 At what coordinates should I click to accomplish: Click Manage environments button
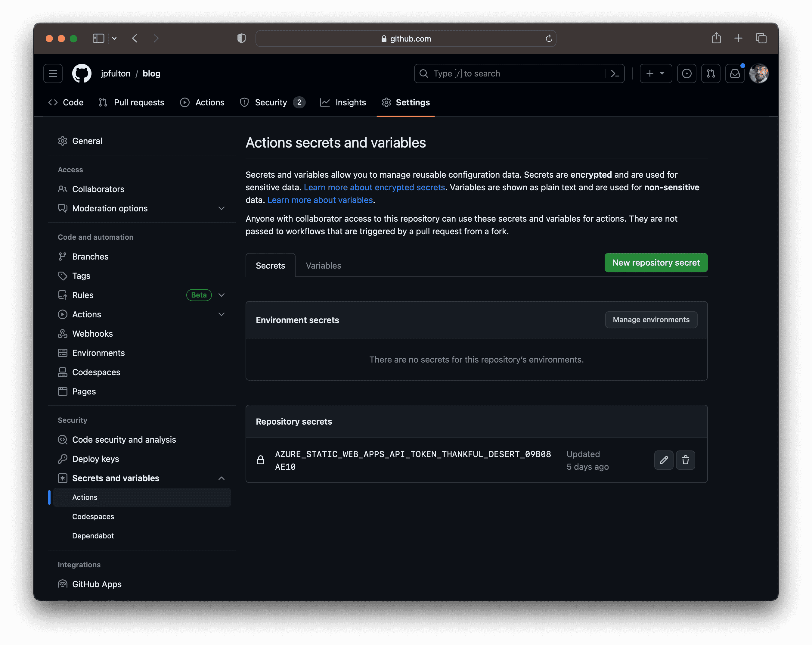click(x=651, y=320)
